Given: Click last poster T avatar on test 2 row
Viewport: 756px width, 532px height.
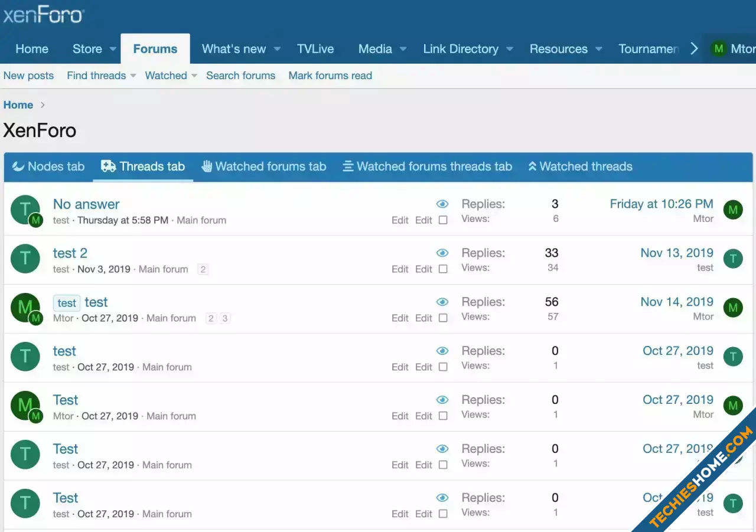Looking at the screenshot, I should point(733,259).
